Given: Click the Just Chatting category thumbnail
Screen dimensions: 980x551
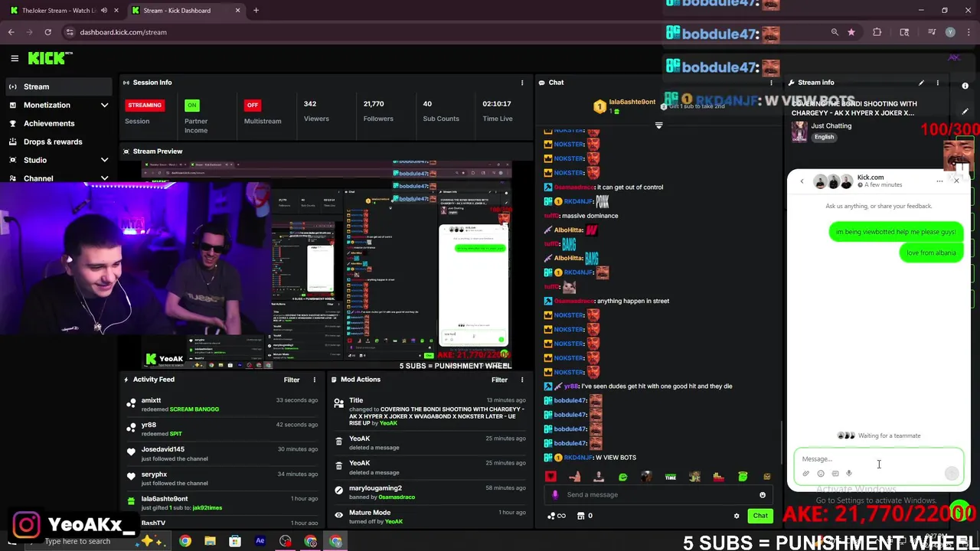Looking at the screenshot, I should [x=799, y=131].
